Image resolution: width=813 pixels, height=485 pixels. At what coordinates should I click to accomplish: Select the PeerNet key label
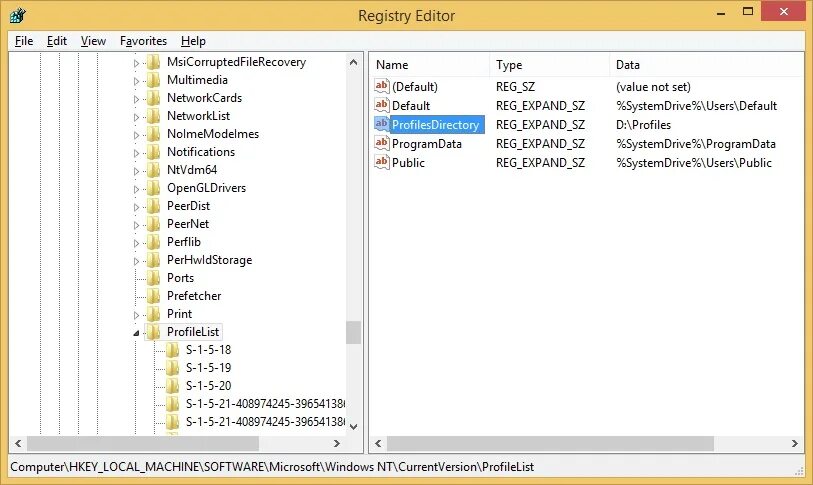point(188,224)
